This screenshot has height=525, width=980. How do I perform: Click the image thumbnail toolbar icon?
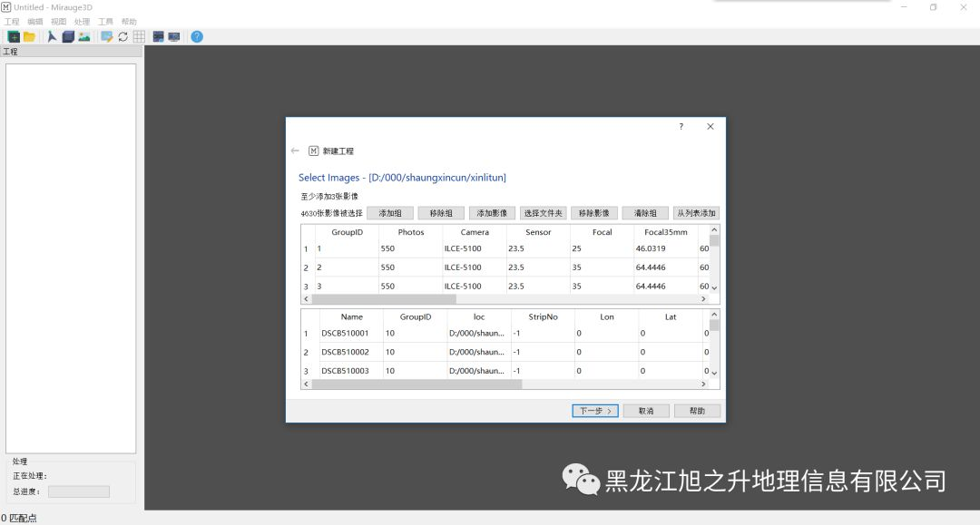84,36
